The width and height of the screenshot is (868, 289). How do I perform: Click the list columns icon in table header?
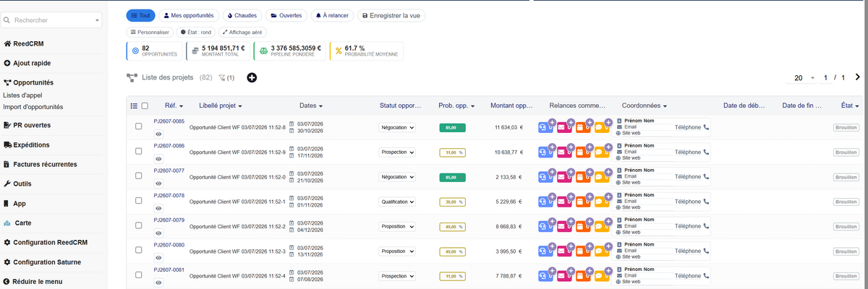tap(134, 105)
